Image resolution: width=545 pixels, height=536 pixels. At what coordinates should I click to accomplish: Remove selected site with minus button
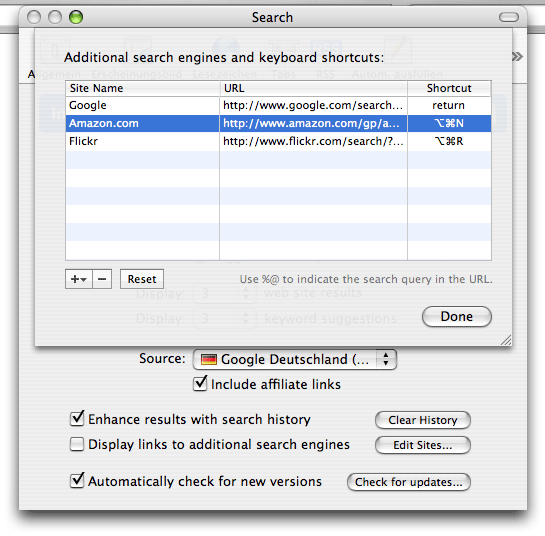(102, 279)
